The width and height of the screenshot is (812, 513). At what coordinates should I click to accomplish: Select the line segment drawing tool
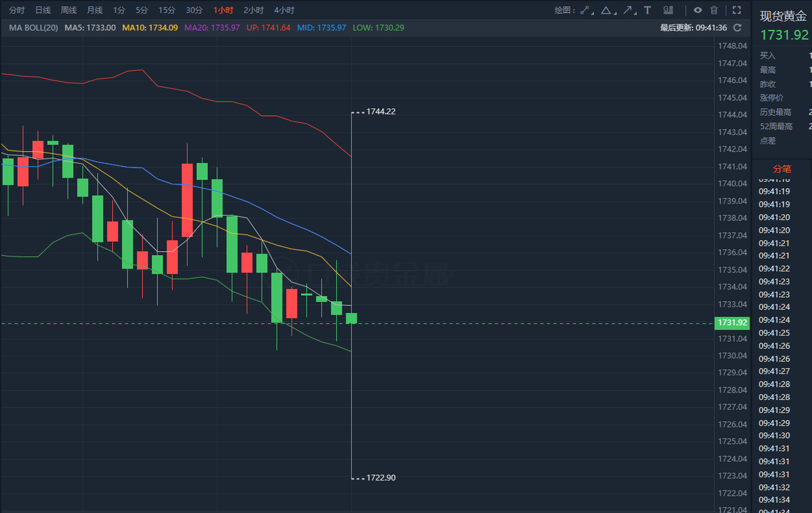tap(586, 10)
